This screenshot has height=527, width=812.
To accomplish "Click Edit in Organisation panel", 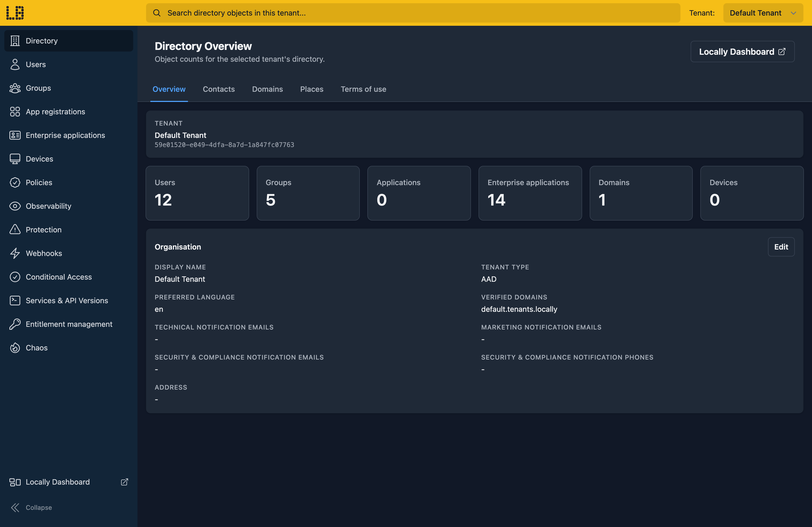I will [x=781, y=247].
